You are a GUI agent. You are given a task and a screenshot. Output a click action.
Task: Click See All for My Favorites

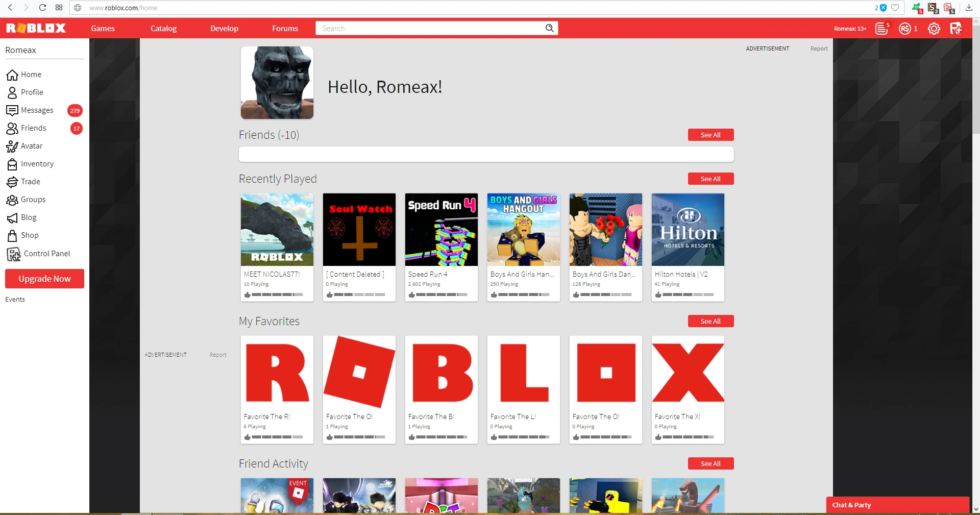pos(710,321)
